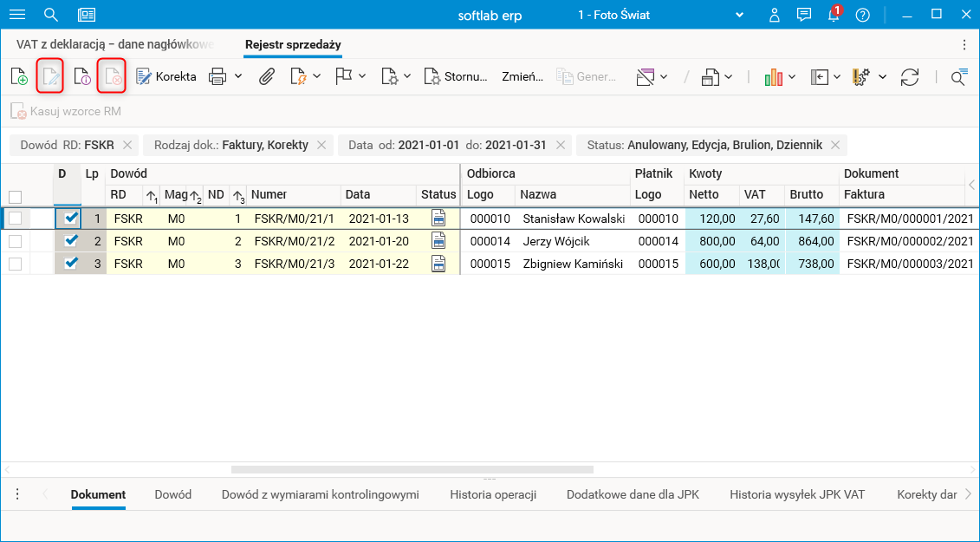Screen dimensions: 980x542
Task: Remove the Dowód RD: FSKR filter
Action: pyautogui.click(x=127, y=145)
